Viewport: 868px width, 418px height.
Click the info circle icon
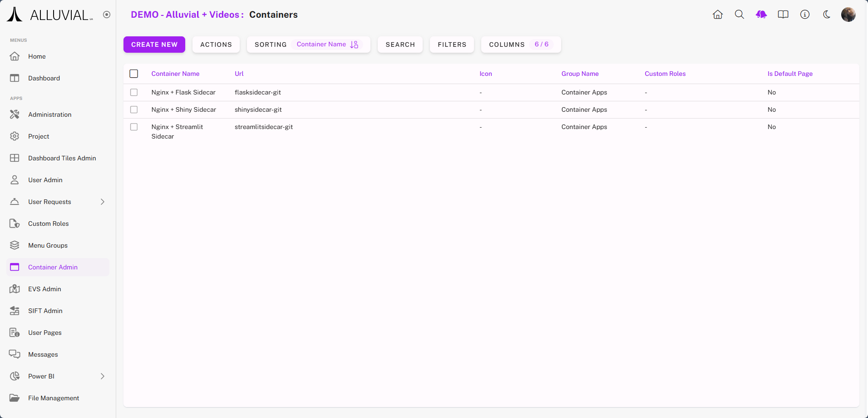point(805,15)
